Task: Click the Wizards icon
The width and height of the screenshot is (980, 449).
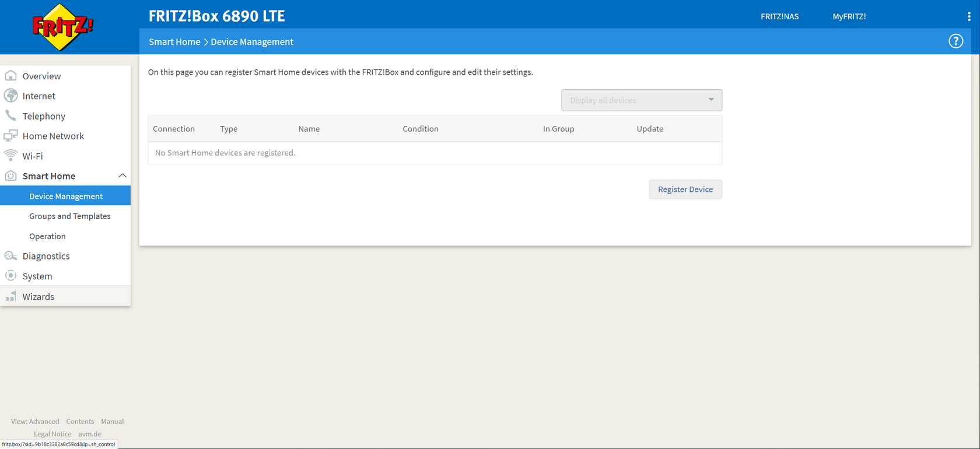Action: click(x=10, y=296)
